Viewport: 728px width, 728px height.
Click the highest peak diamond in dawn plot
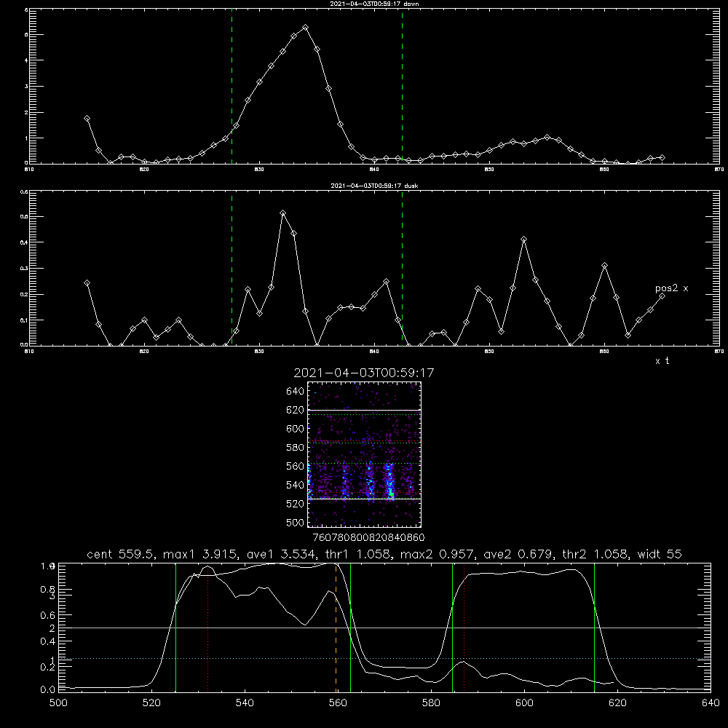[305, 28]
